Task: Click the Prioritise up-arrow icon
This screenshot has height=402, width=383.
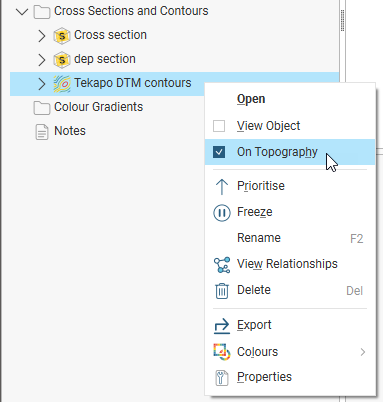Action: point(222,187)
